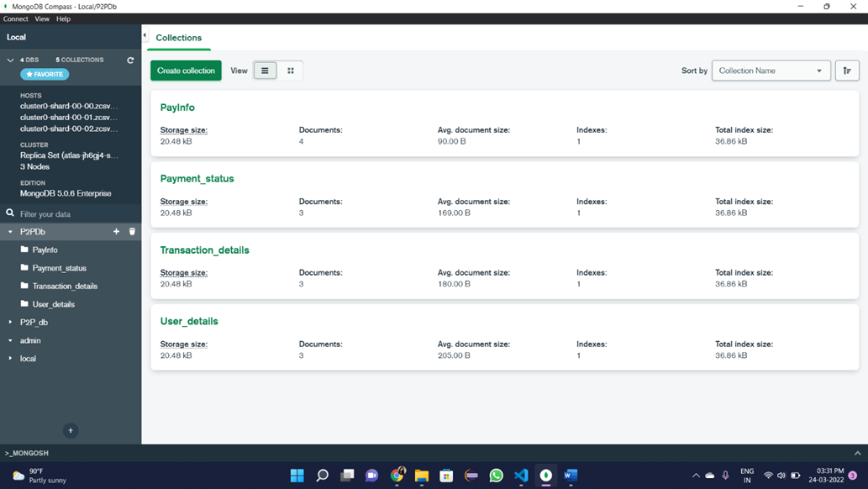868x489 pixels.
Task: Click host cluster0-shard-00-01 entry
Action: pos(69,118)
